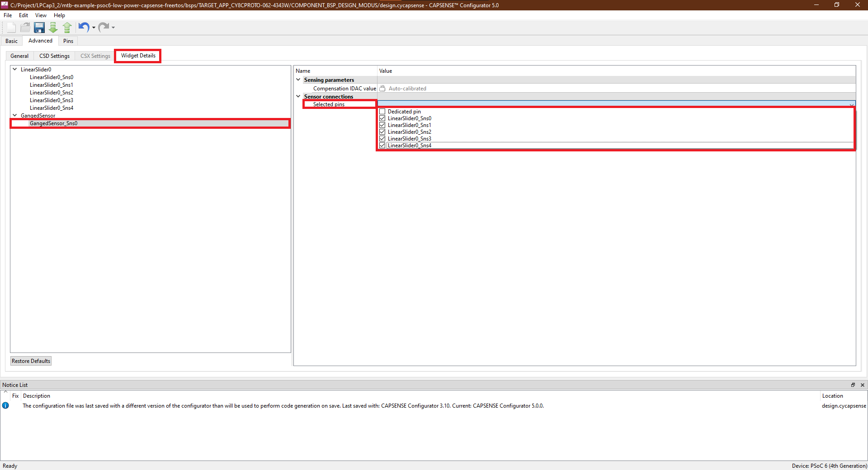Click the grey Redo arrow icon

pos(104,27)
